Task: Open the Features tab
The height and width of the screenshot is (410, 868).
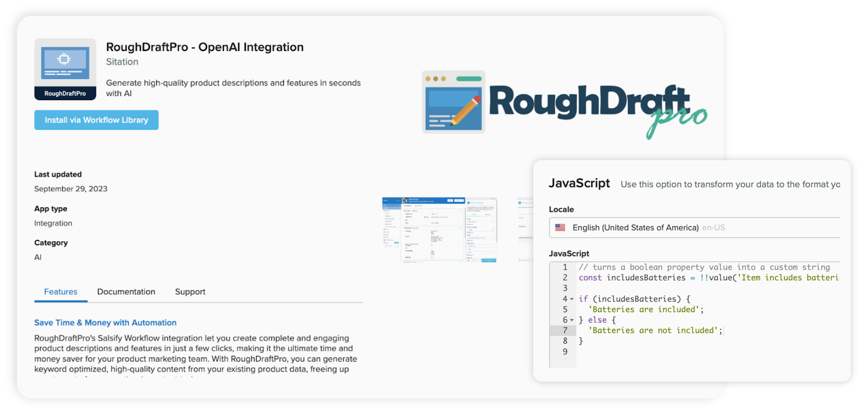Action: tap(61, 292)
